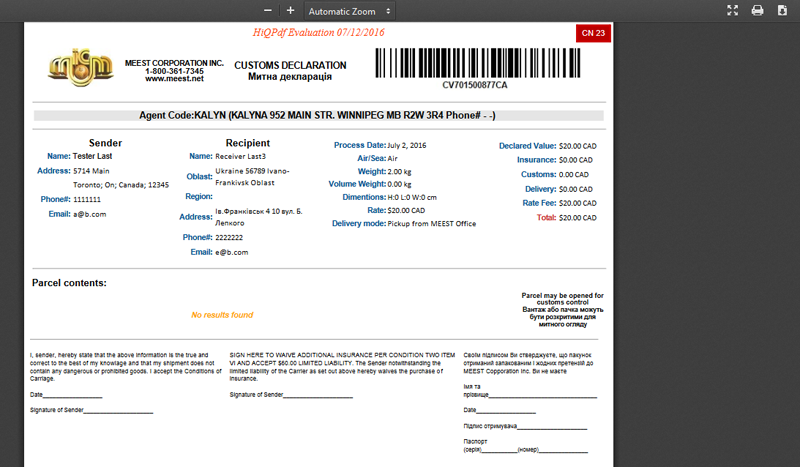Click the Air/Sea value Air

pos(392,158)
